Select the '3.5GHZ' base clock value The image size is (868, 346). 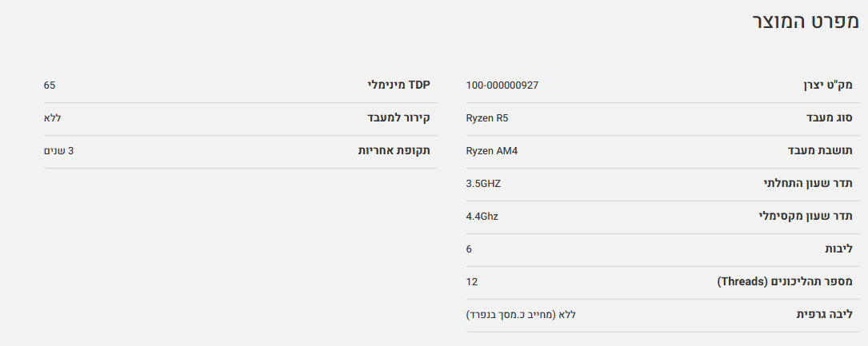[483, 183]
